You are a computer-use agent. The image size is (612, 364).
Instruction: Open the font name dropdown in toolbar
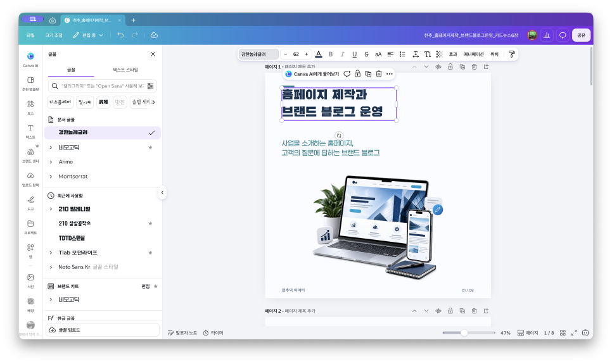[x=258, y=54]
